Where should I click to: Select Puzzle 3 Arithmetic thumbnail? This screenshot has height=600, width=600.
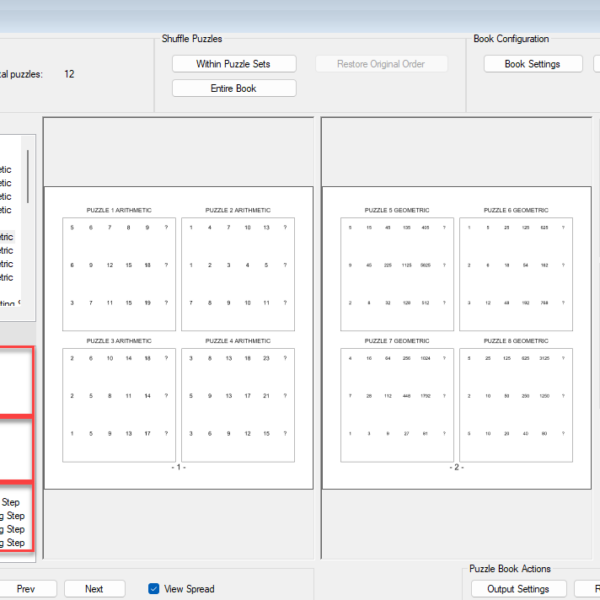(119, 405)
